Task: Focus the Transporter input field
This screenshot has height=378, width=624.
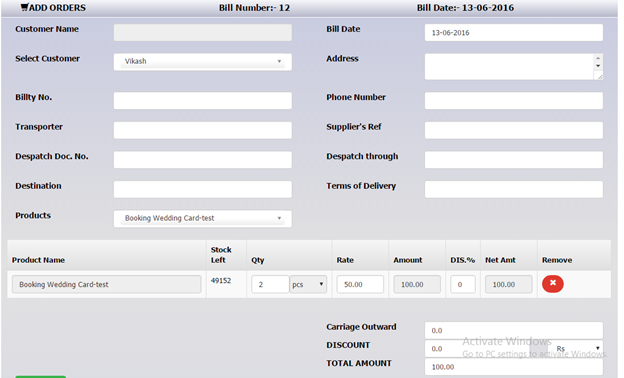Action: (203, 130)
